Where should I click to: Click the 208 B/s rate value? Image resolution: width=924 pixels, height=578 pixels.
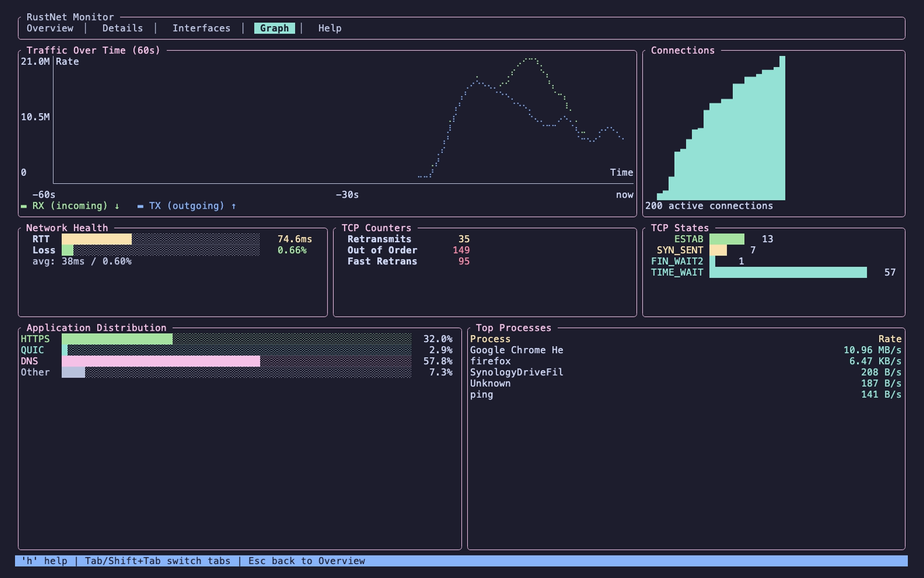click(881, 372)
